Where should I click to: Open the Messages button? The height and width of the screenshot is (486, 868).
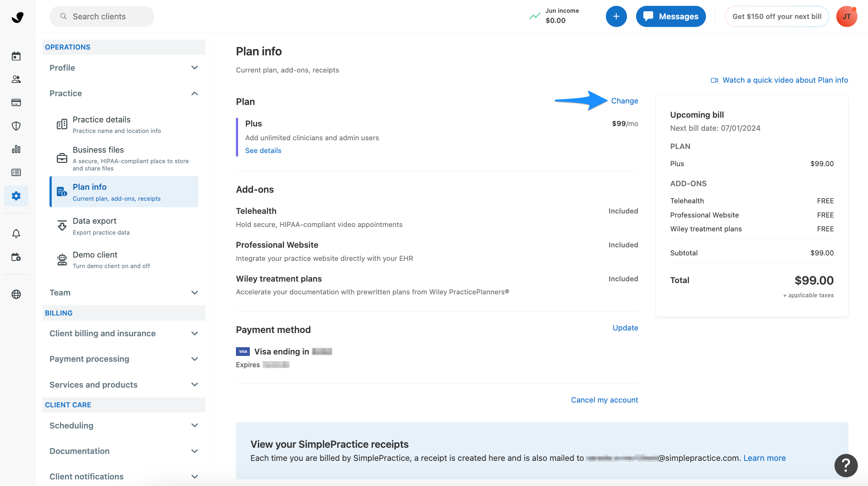(x=671, y=16)
